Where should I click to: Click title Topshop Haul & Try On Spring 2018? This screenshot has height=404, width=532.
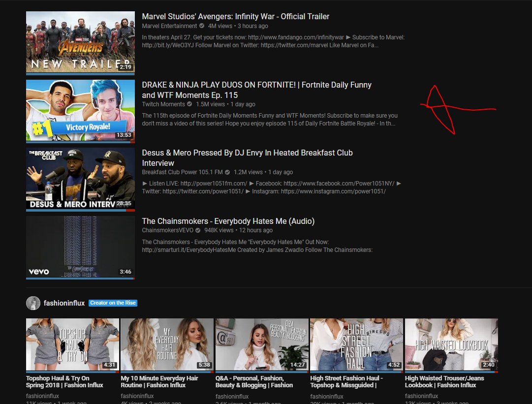64,382
